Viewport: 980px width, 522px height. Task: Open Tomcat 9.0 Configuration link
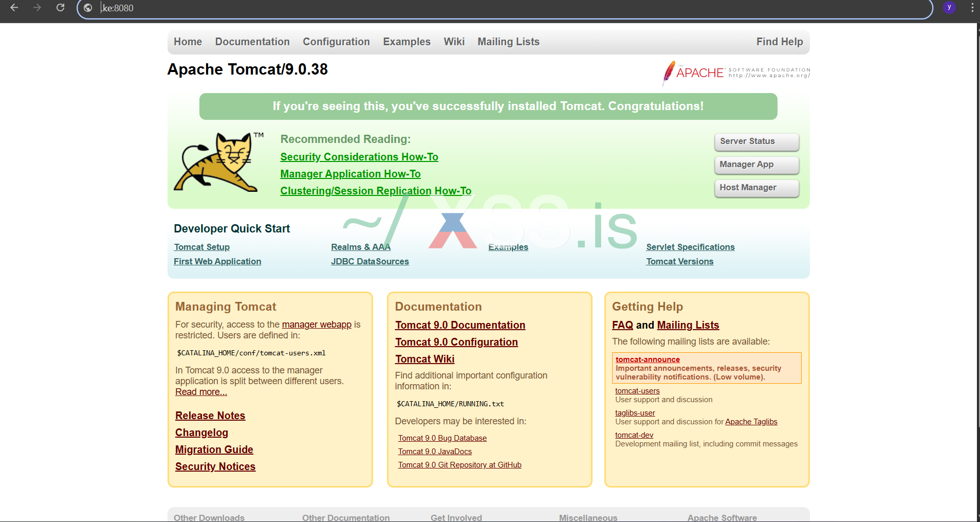(456, 342)
